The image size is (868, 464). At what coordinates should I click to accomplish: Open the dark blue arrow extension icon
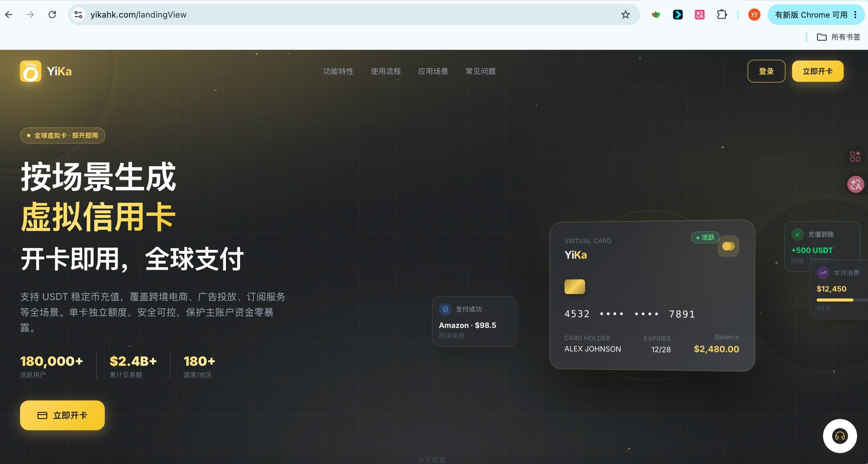coord(678,15)
